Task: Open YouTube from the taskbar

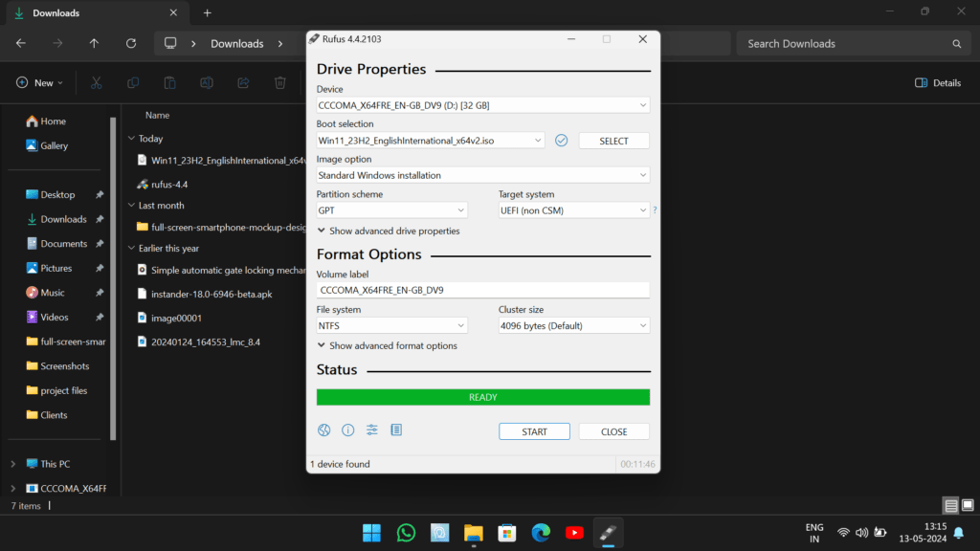Action: pyautogui.click(x=574, y=533)
